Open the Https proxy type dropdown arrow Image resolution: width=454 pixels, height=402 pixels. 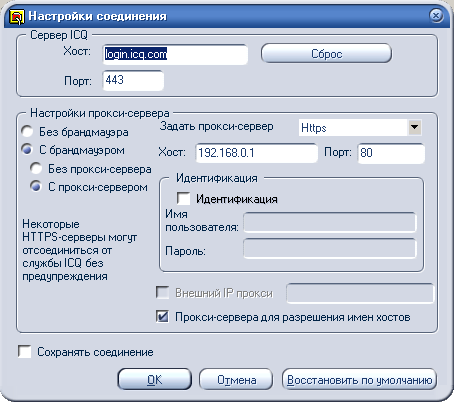click(414, 127)
